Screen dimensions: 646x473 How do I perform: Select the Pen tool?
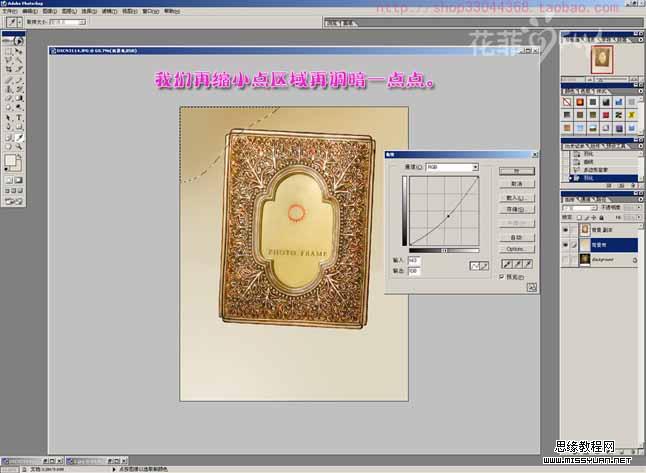pos(8,127)
